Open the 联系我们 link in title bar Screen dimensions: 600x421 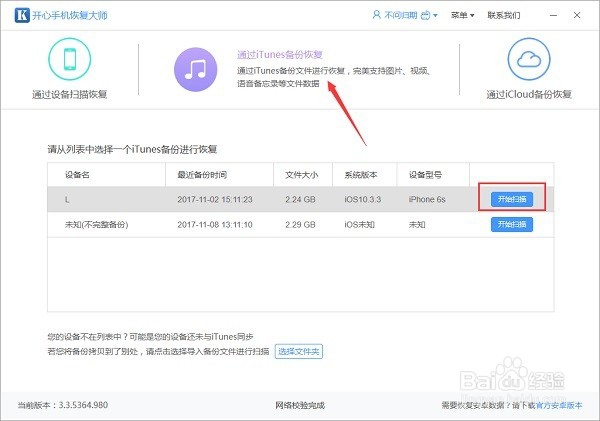(x=504, y=15)
